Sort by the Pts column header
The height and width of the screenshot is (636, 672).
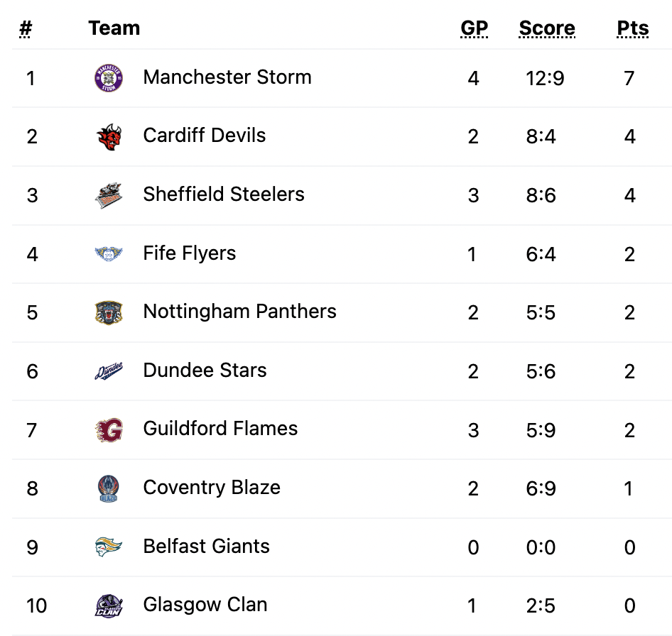click(632, 28)
